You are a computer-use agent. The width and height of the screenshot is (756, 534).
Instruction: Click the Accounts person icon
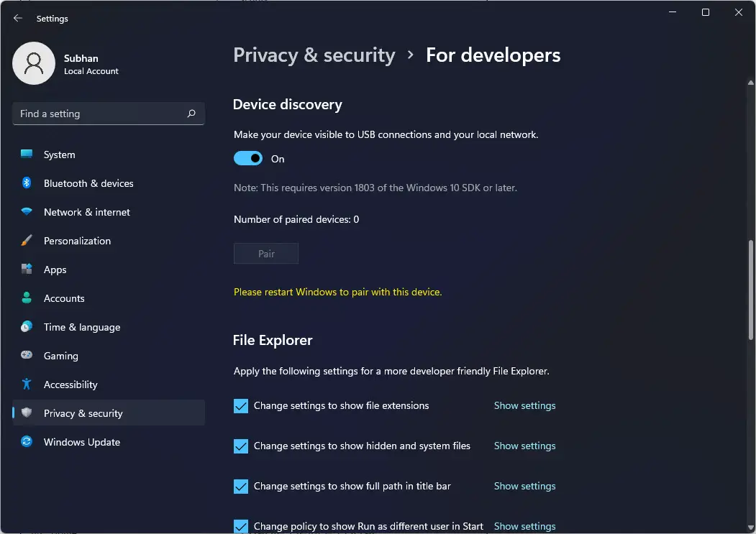[27, 298]
